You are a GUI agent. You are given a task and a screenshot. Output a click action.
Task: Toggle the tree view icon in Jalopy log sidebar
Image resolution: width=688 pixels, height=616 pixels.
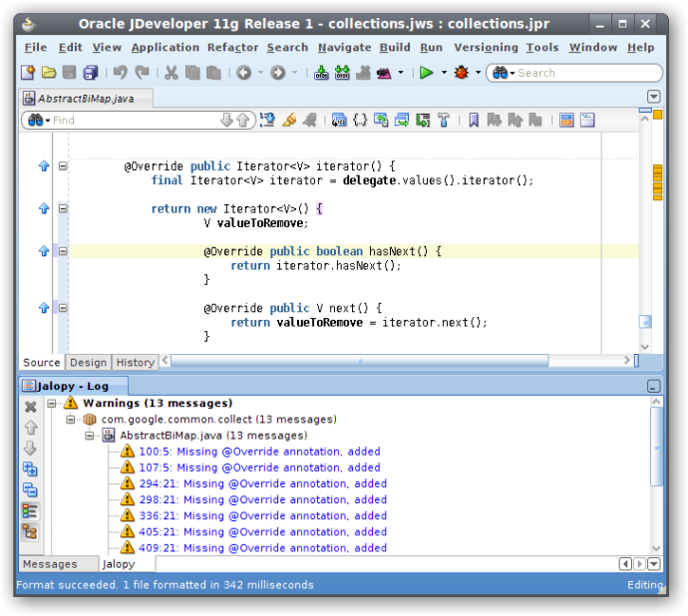30,532
